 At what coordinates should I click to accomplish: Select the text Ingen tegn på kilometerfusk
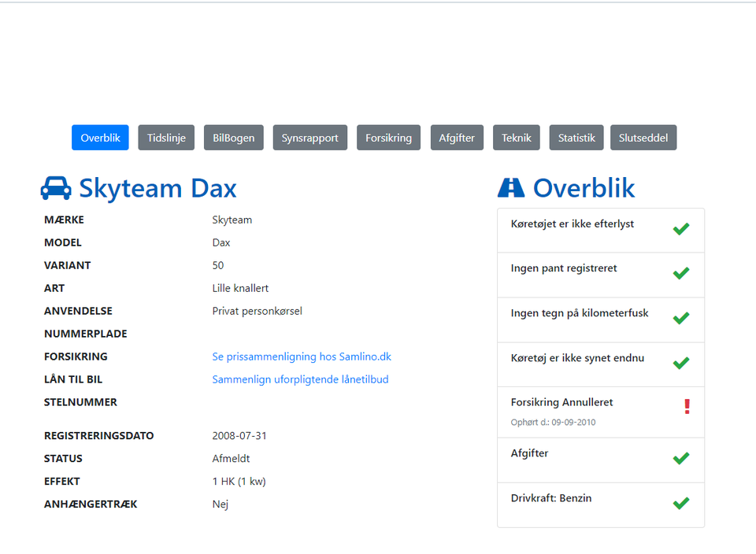coord(580,313)
